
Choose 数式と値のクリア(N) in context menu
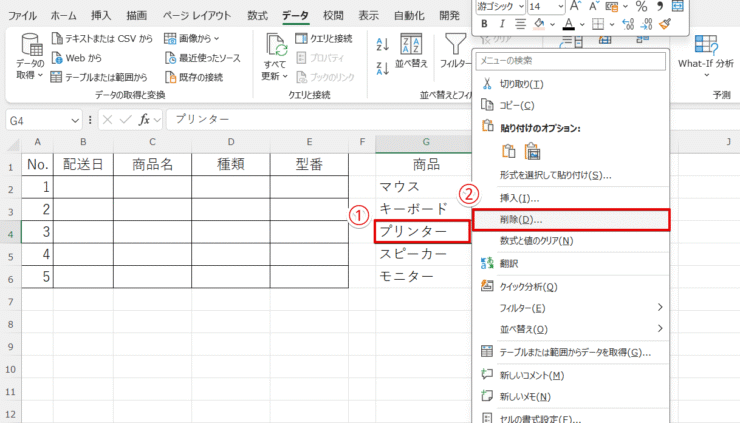pos(571,241)
